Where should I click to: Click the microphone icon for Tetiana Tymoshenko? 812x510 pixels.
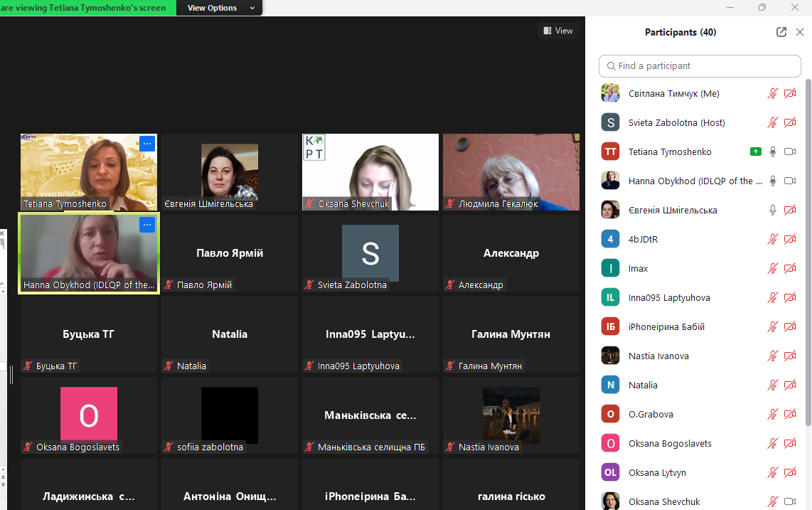pos(773,152)
